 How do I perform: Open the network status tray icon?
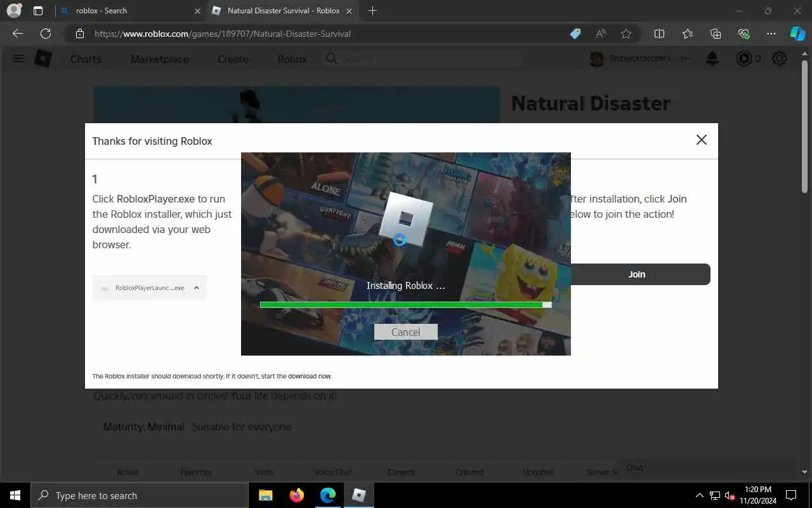click(715, 495)
